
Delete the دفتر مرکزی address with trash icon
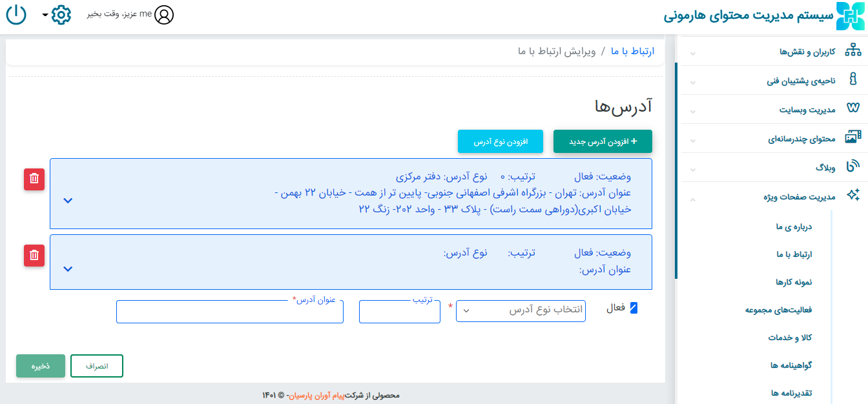tap(34, 179)
